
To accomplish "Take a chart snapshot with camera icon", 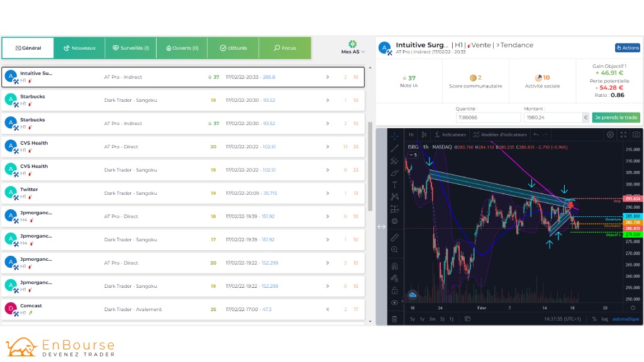I will click(636, 134).
